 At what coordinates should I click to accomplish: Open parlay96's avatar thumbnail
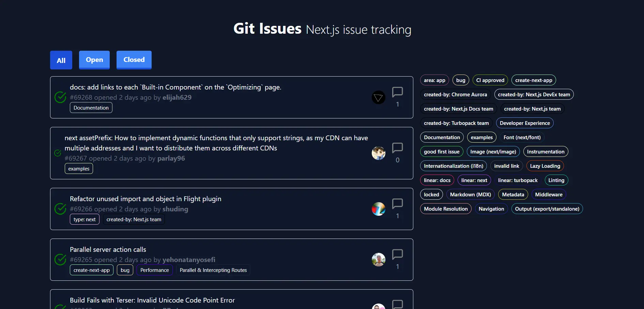(378, 153)
